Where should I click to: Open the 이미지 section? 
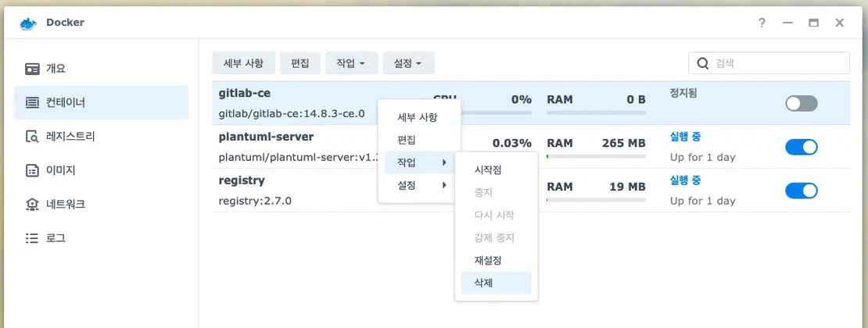(x=102, y=170)
